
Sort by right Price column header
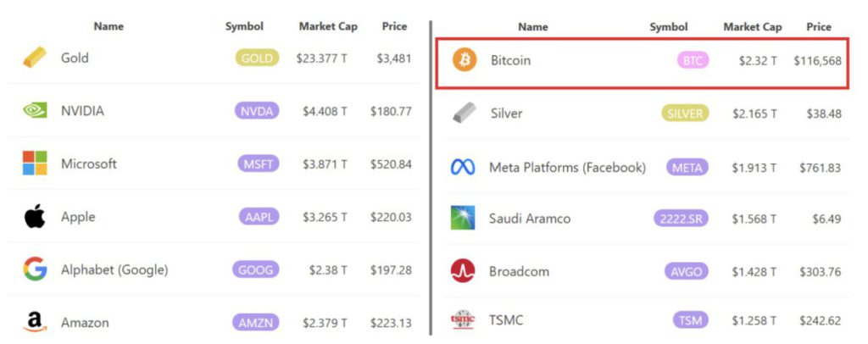coord(819,27)
